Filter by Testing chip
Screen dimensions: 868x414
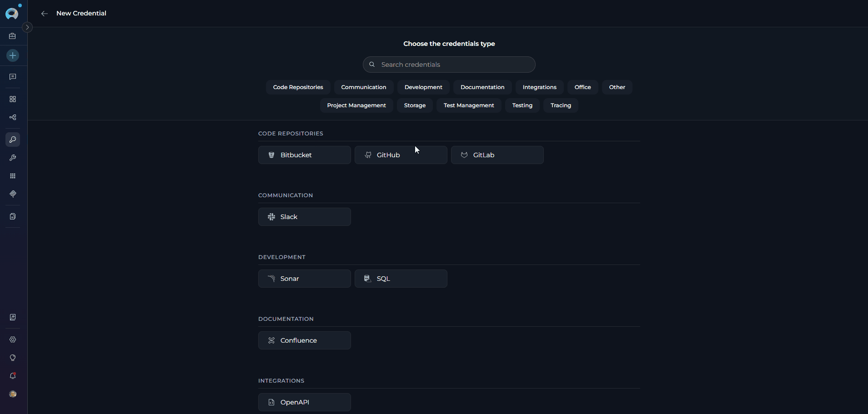pyautogui.click(x=522, y=105)
